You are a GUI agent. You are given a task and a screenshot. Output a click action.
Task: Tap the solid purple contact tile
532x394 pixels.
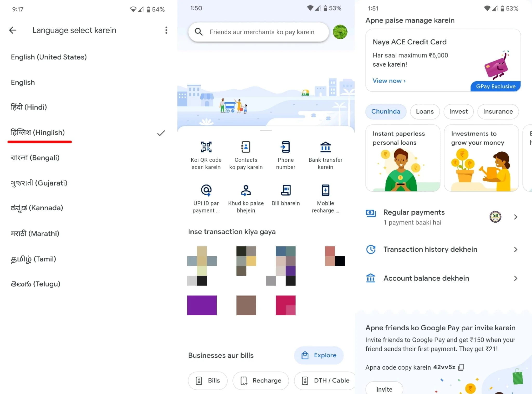coord(202,305)
